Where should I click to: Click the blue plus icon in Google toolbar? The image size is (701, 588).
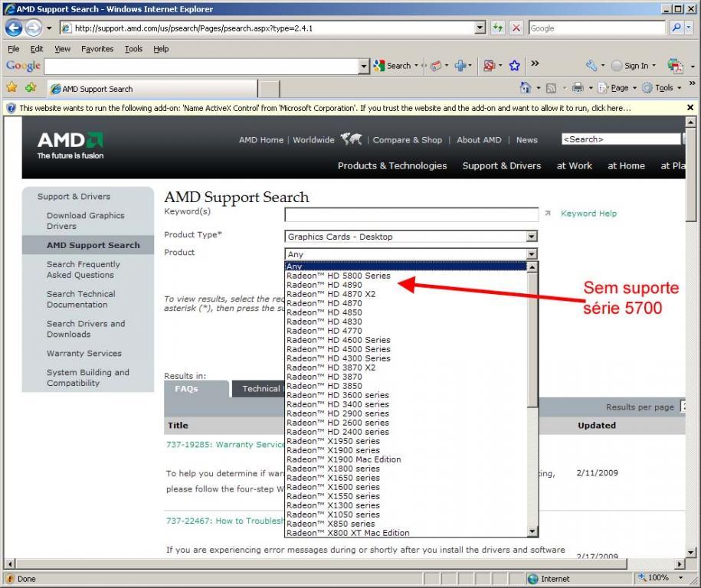click(x=460, y=66)
